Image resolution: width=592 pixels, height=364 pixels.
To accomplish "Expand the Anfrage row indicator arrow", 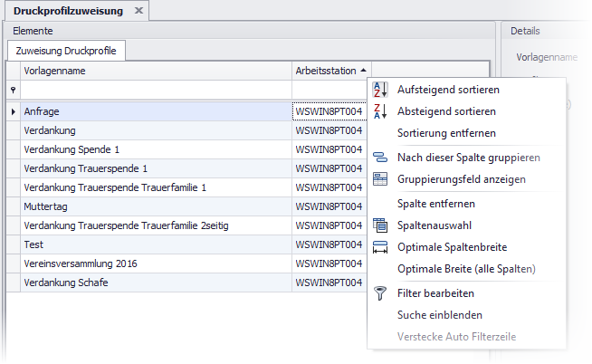I will coord(13,112).
